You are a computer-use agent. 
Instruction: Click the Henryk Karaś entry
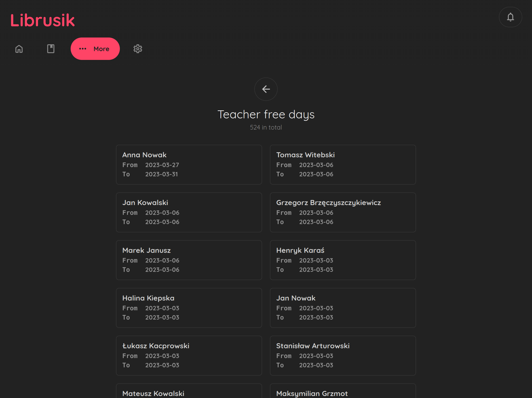point(342,260)
